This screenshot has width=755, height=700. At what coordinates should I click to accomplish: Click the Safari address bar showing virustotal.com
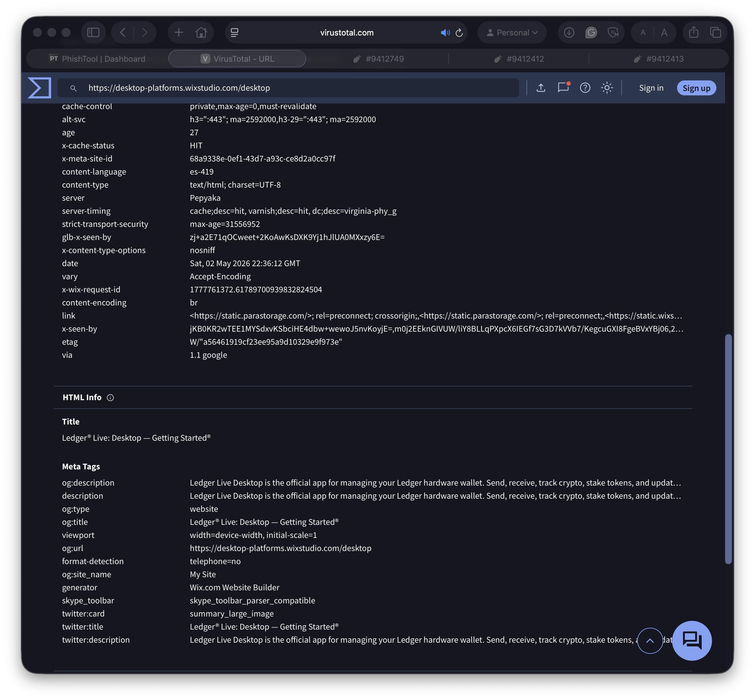click(x=346, y=33)
